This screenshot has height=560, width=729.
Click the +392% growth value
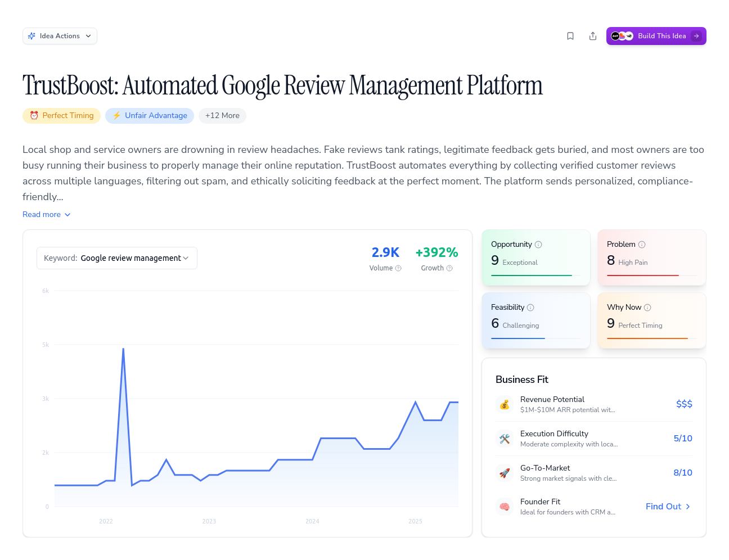click(436, 252)
